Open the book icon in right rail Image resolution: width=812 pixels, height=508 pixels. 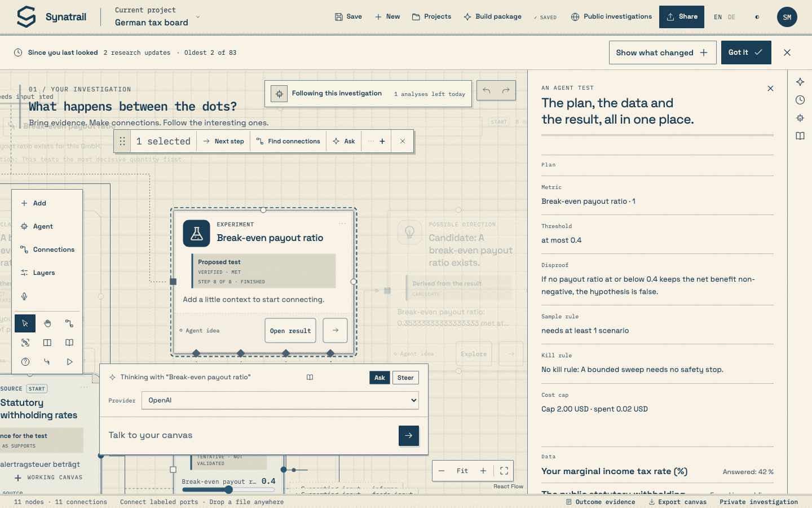800,136
